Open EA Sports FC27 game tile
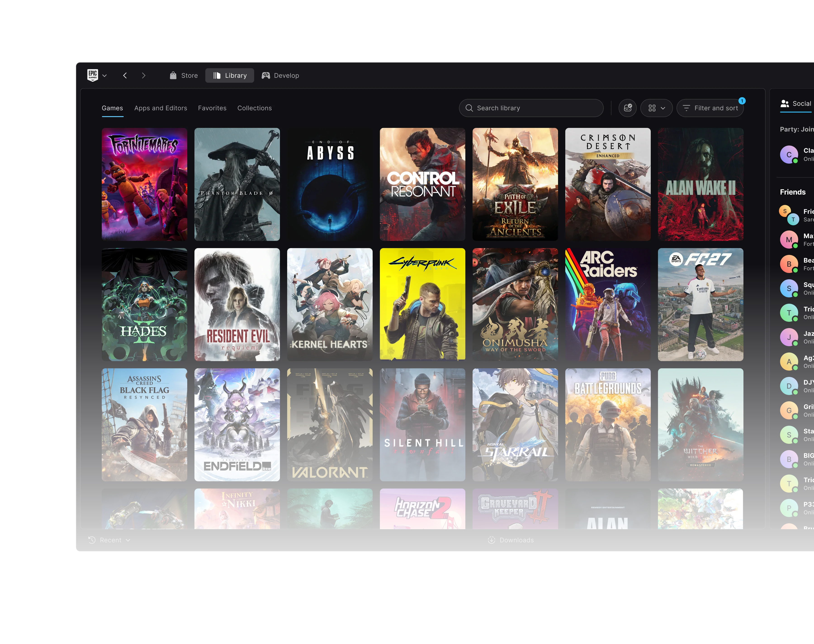Image resolution: width=814 pixels, height=644 pixels. click(x=701, y=305)
